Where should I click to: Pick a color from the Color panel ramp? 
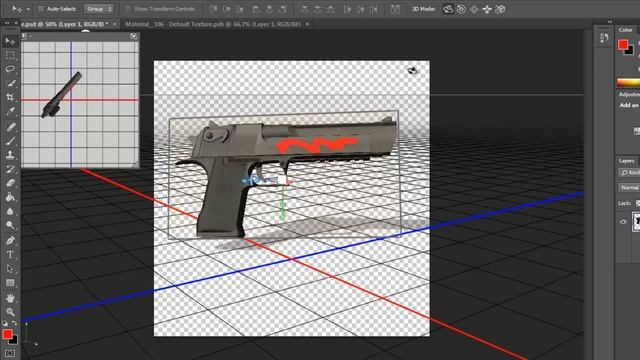coord(628,82)
